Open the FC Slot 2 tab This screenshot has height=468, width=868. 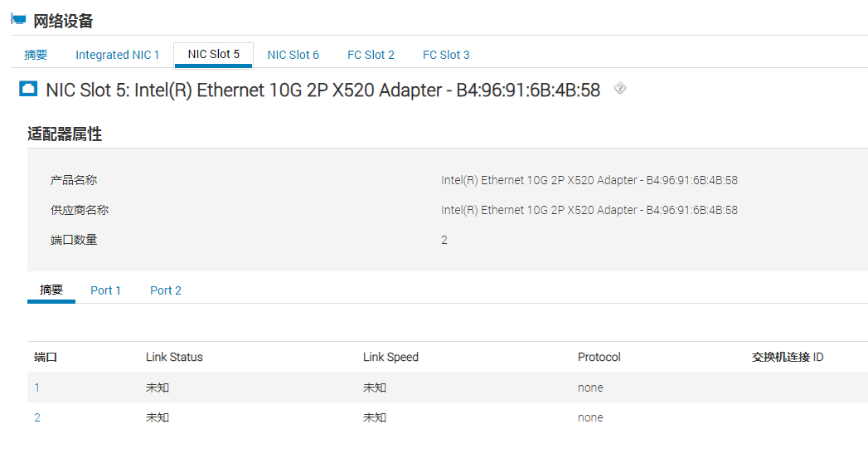click(371, 55)
